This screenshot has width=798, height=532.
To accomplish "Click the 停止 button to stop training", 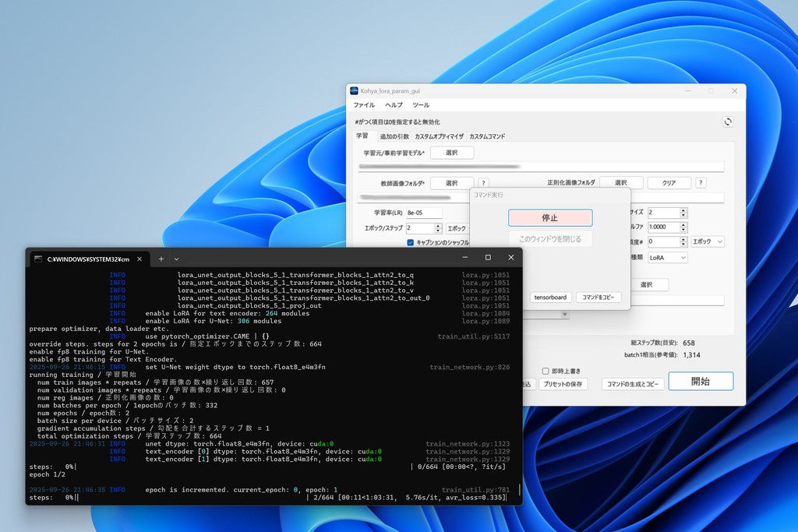I will pos(550,217).
